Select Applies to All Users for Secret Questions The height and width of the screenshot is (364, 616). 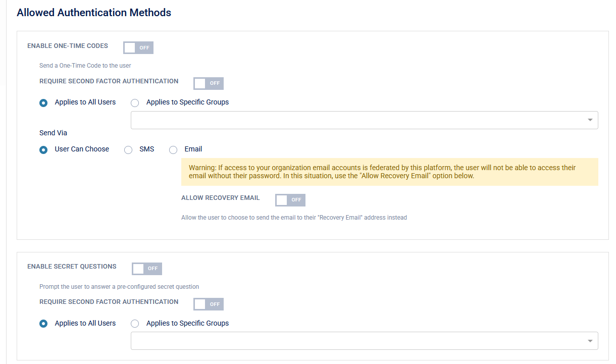coord(44,324)
